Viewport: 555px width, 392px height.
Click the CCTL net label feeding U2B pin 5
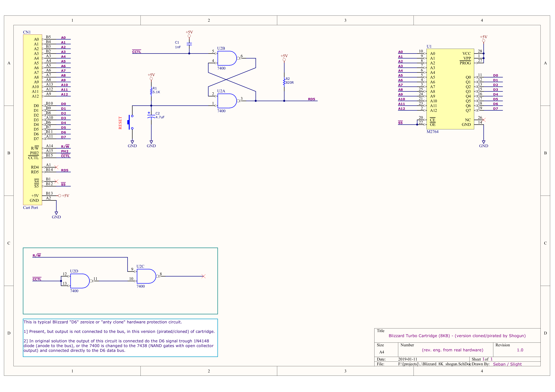(x=137, y=52)
